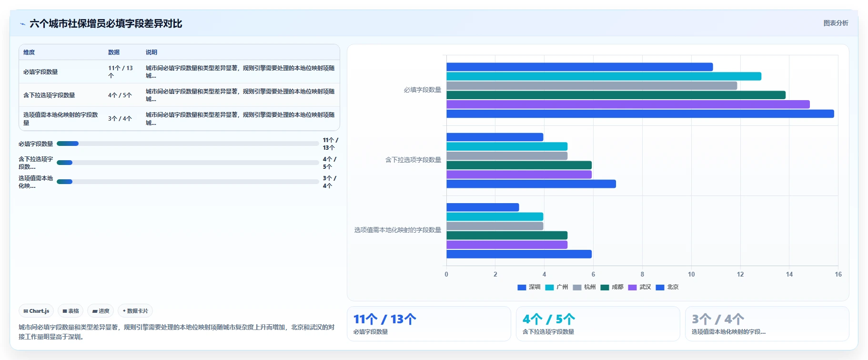Click the 进度 tag chip
Viewport: 868px width, 360px height.
101,311
